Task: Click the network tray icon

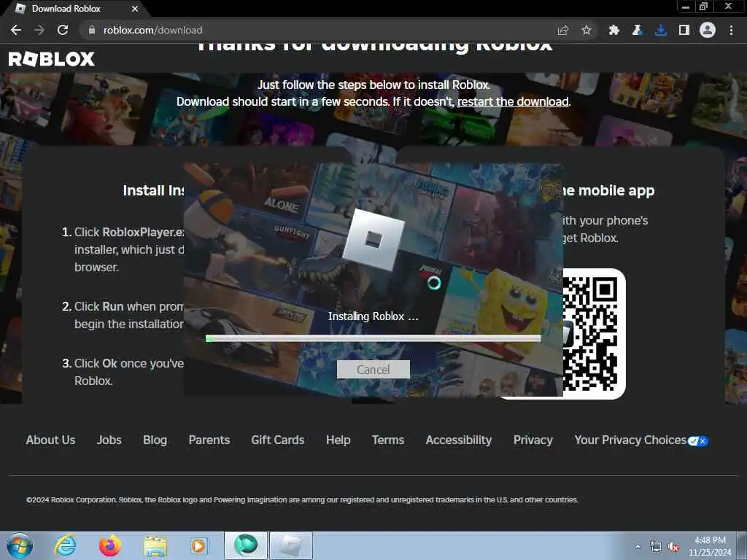Action: pos(656,547)
